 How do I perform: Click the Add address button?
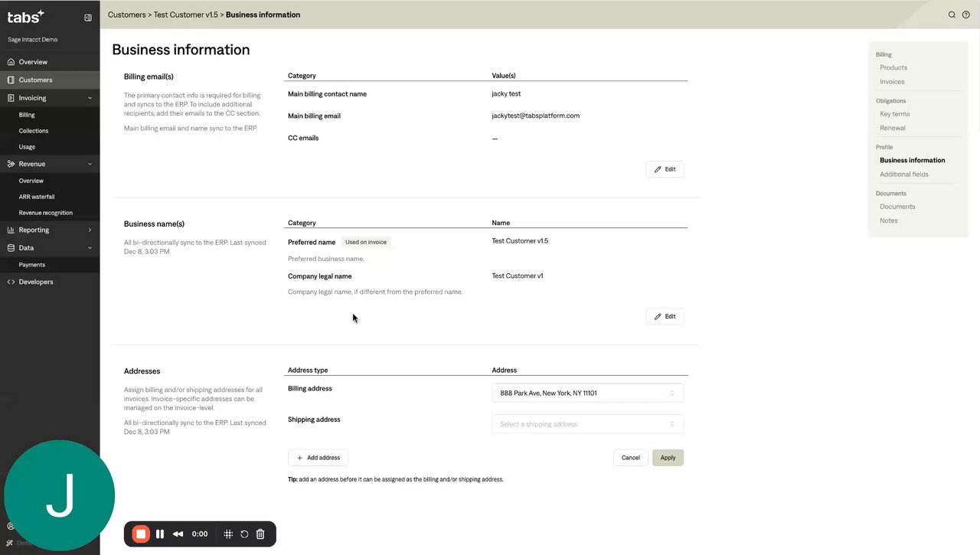click(x=318, y=458)
